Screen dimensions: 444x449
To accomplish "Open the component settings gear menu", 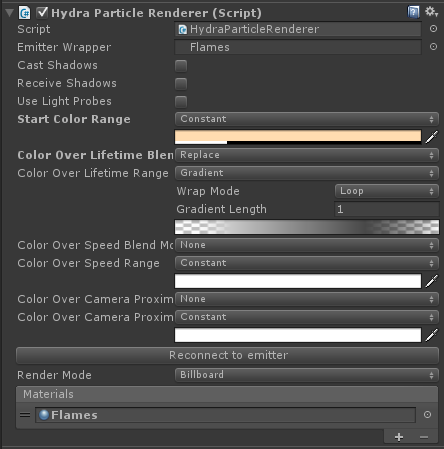I will [431, 12].
